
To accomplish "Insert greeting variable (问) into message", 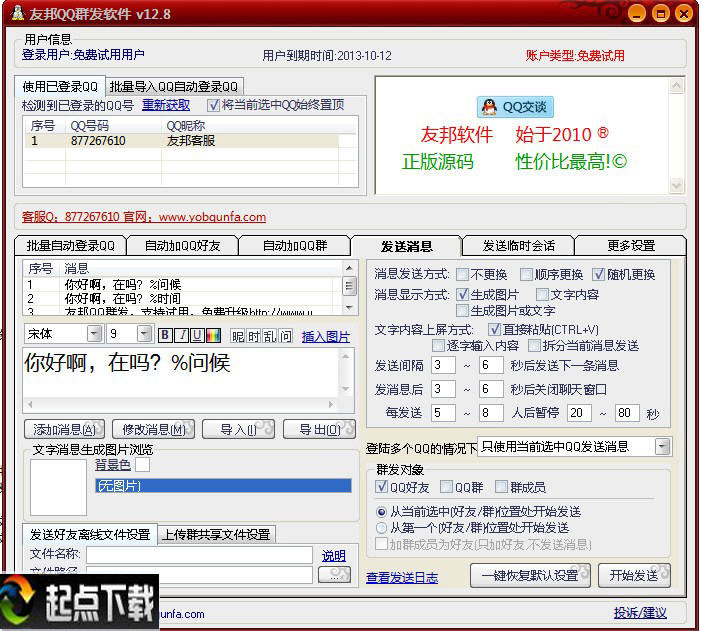I will point(286,336).
